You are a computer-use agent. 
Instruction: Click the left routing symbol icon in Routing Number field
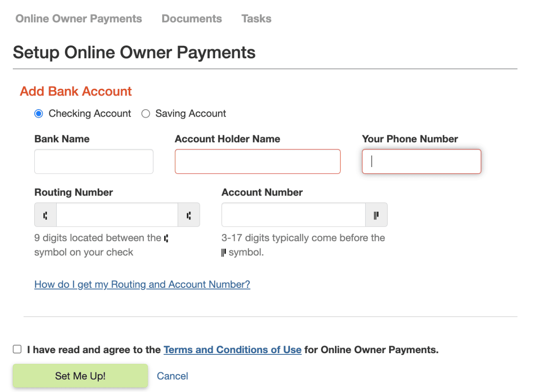point(45,215)
